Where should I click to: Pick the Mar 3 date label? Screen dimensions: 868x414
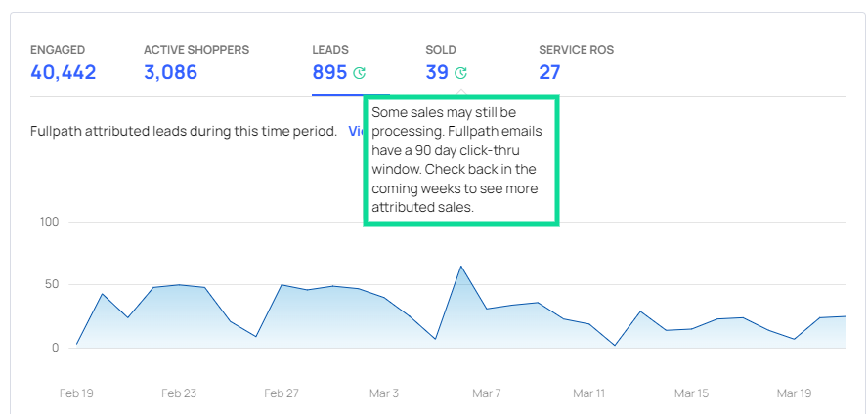(x=384, y=393)
